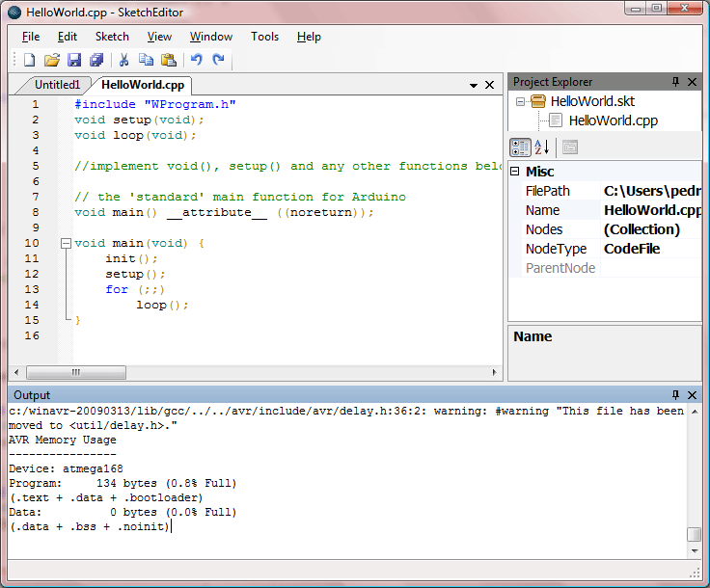This screenshot has height=588, width=710.
Task: Select the FilePath property row
Action: [612, 191]
